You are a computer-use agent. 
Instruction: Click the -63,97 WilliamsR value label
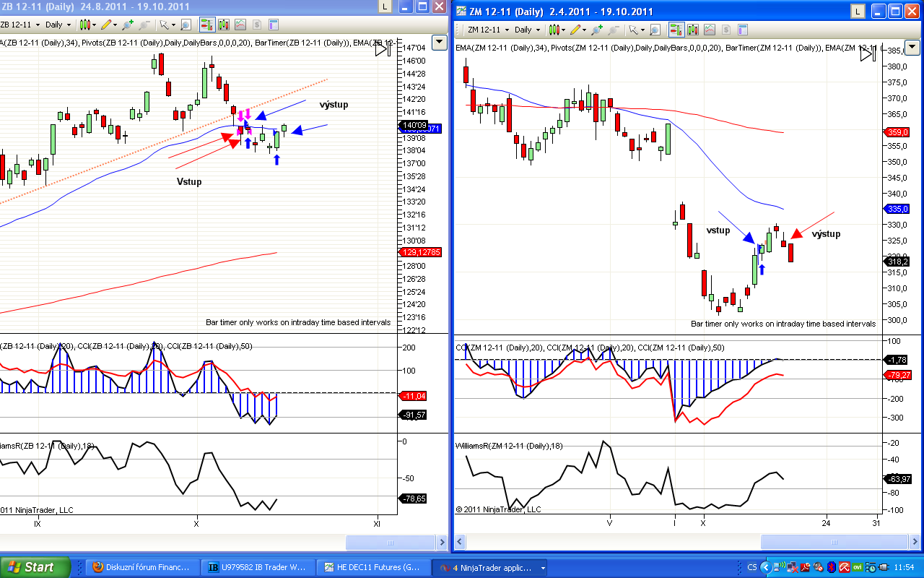(x=899, y=478)
